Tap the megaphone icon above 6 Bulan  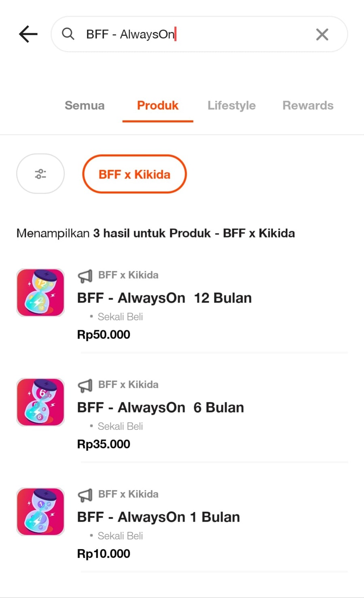click(85, 385)
